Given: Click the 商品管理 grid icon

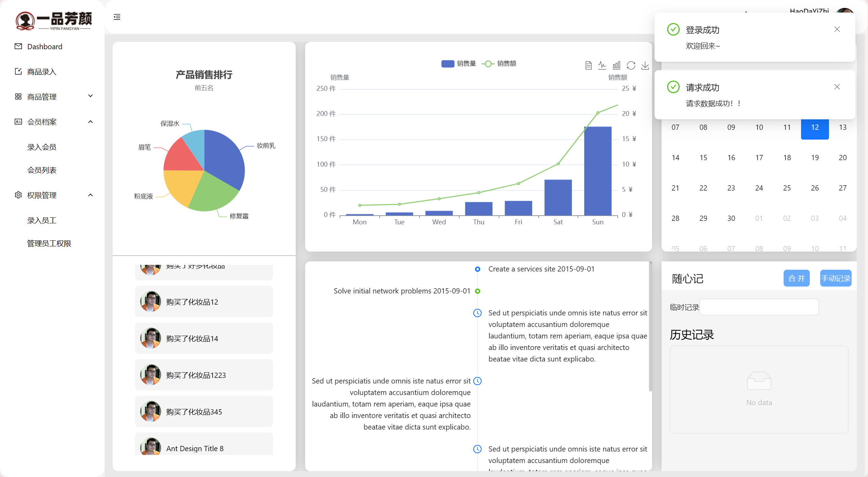Looking at the screenshot, I should coord(18,97).
